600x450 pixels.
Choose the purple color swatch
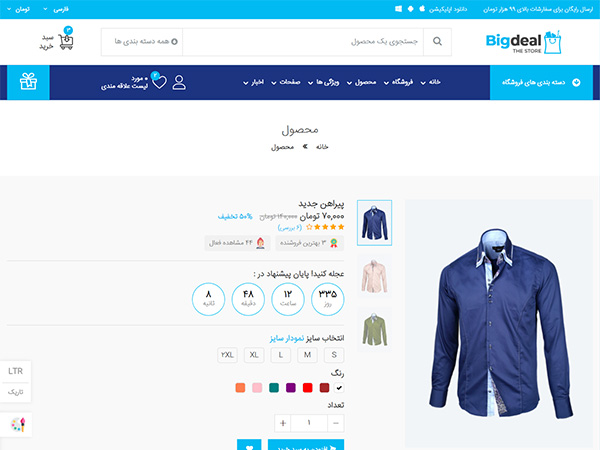click(291, 388)
